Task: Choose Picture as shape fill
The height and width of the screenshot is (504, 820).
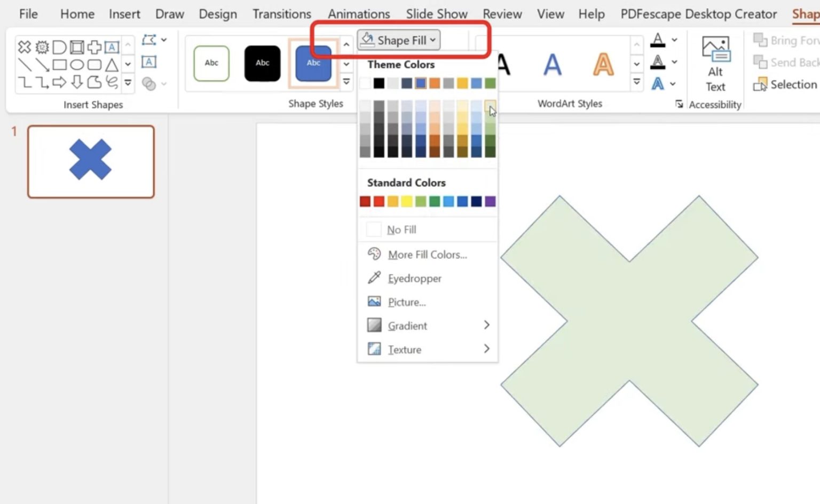Action: click(x=406, y=302)
